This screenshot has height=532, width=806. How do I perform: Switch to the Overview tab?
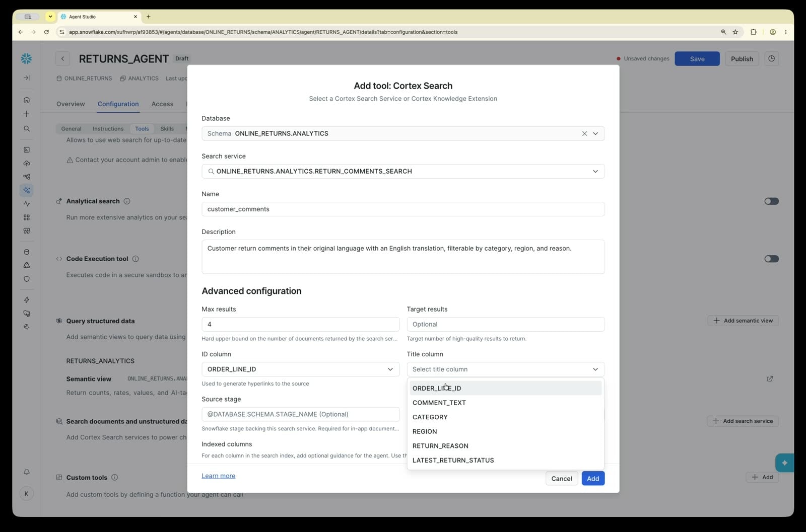(71, 104)
